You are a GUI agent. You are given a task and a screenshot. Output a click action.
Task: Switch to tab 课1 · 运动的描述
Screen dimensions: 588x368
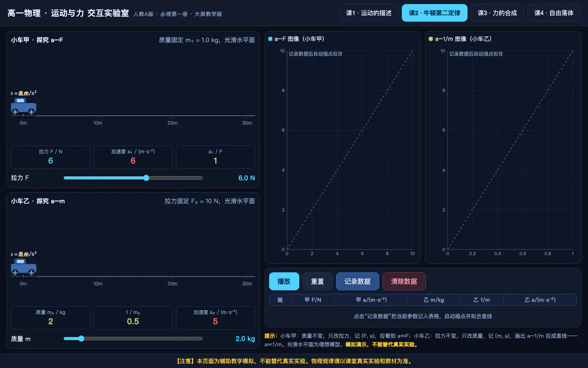click(x=369, y=13)
